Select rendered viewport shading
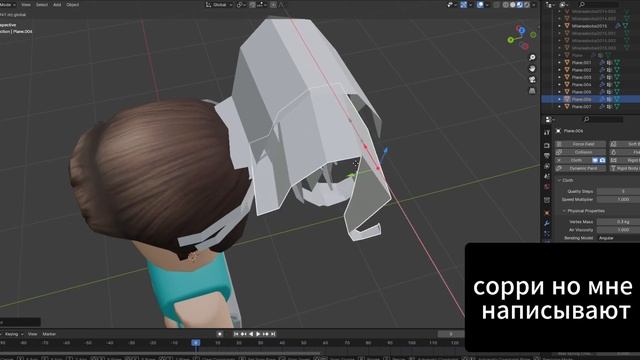640x360 pixels. click(x=527, y=5)
